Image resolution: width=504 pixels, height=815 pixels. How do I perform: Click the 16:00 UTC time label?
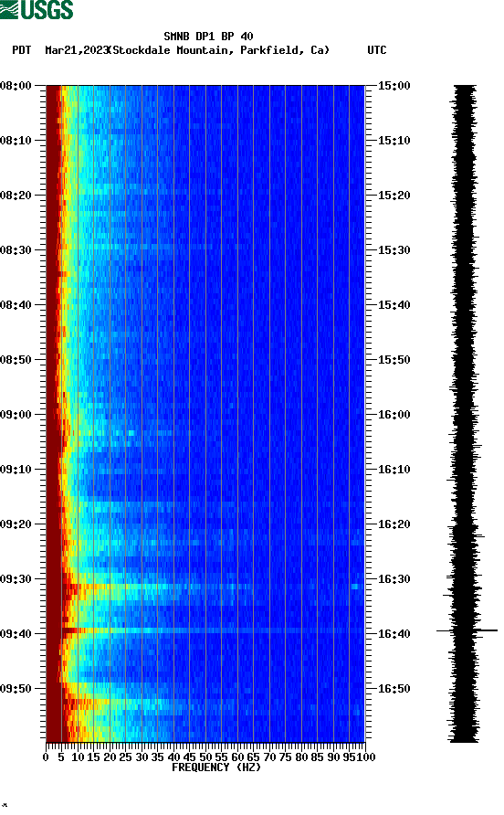(x=394, y=415)
